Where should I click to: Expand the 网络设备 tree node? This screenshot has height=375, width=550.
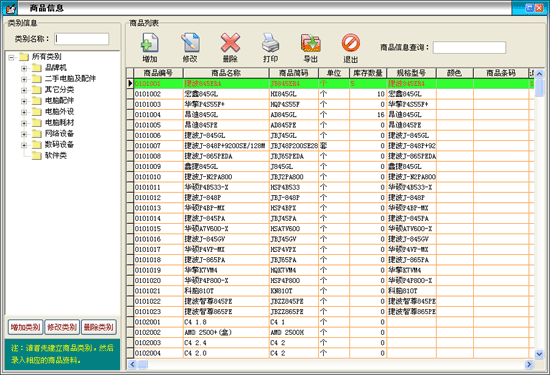coord(24,134)
